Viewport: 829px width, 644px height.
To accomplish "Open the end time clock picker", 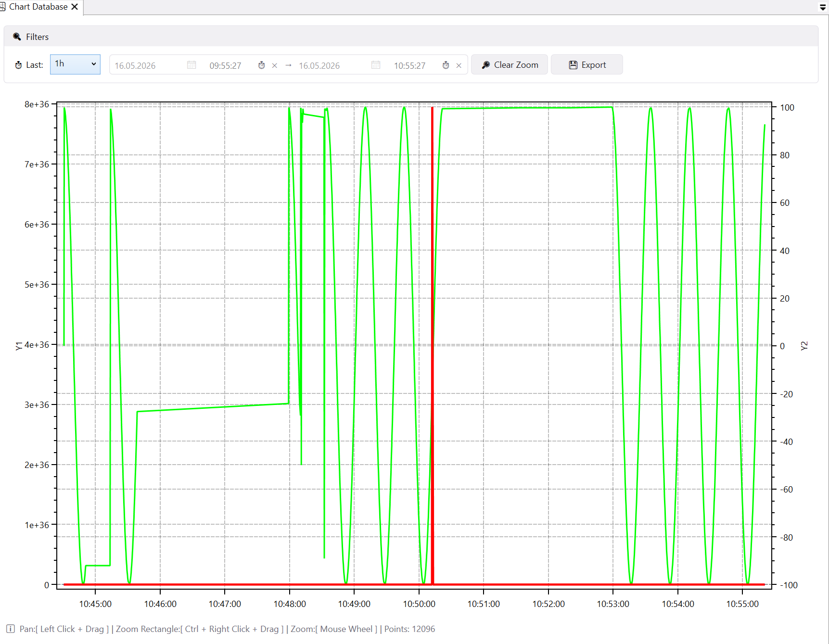I will [x=446, y=65].
